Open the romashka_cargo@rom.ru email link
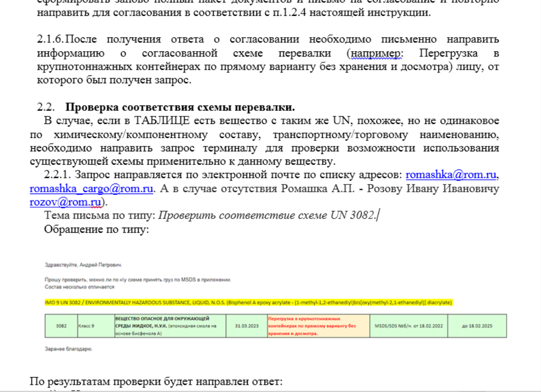The height and width of the screenshot is (392, 541). 92,189
